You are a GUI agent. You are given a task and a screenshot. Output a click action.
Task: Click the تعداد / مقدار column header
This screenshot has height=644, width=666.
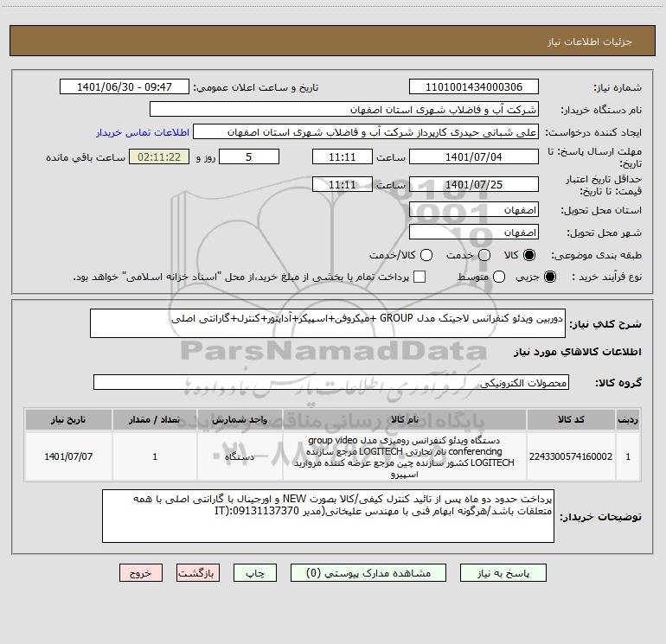(x=155, y=420)
